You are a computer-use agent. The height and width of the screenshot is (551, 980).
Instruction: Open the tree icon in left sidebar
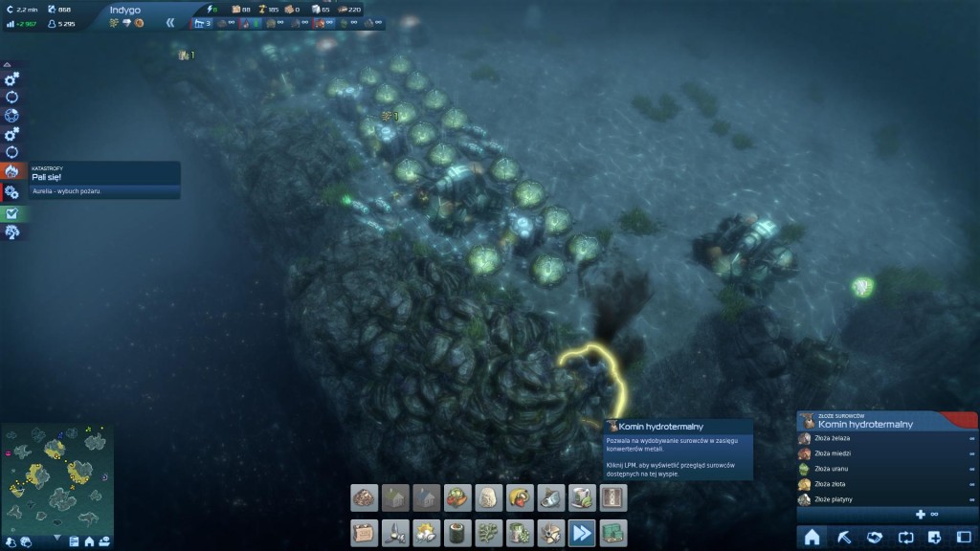[x=11, y=232]
